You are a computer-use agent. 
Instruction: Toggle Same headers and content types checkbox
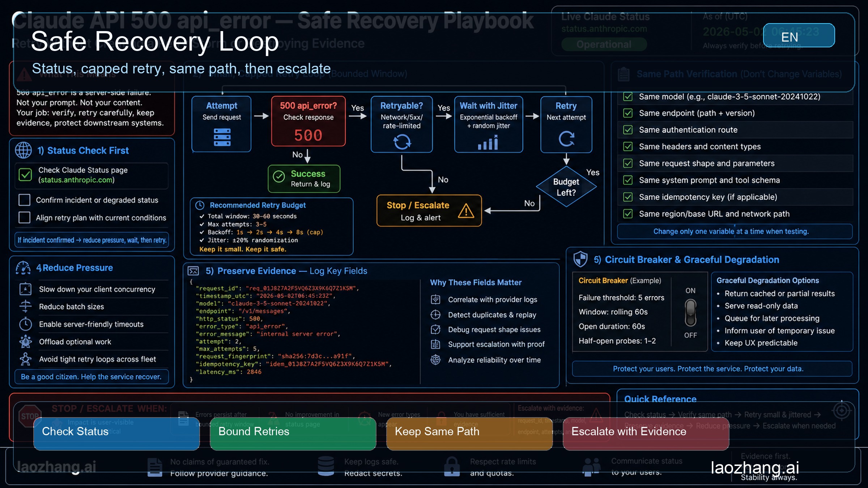click(628, 146)
